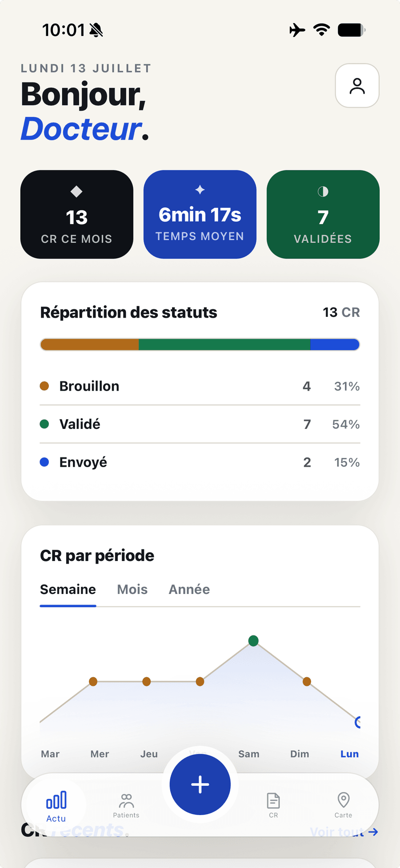Image resolution: width=400 pixels, height=868 pixels.
Task: Select the Semaine tab
Action: (68, 589)
